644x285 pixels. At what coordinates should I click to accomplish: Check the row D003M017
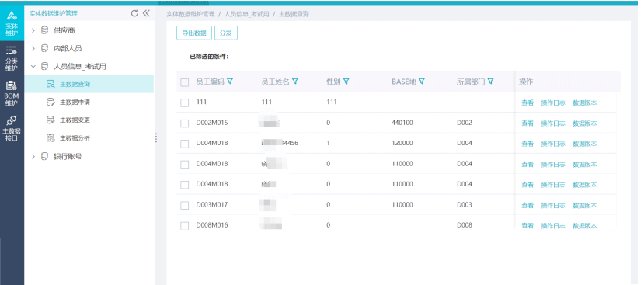pos(185,205)
